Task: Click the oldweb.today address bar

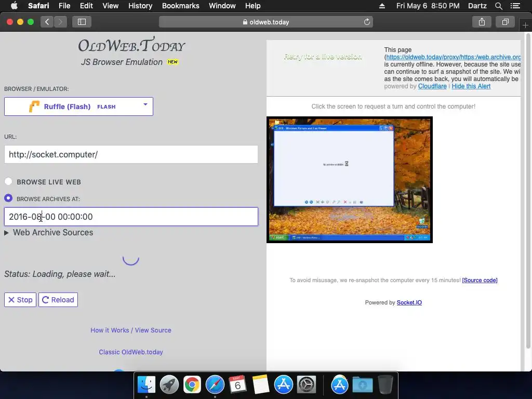Action: (266, 22)
